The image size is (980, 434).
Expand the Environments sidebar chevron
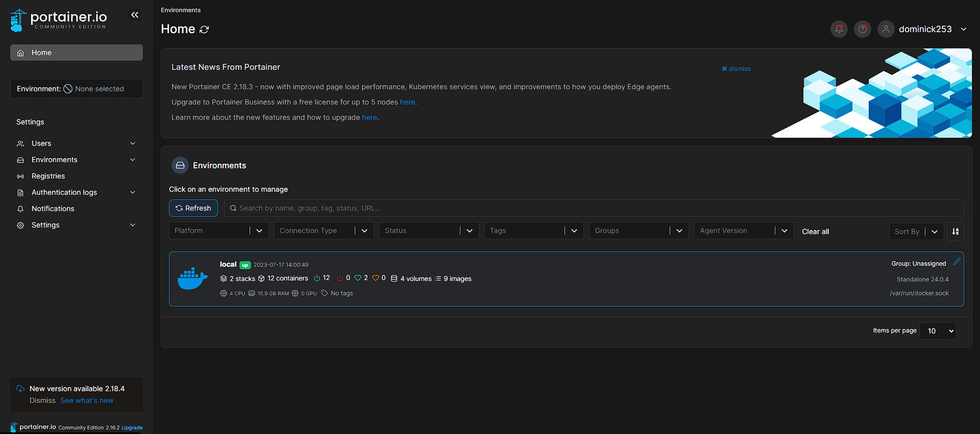coord(133,160)
